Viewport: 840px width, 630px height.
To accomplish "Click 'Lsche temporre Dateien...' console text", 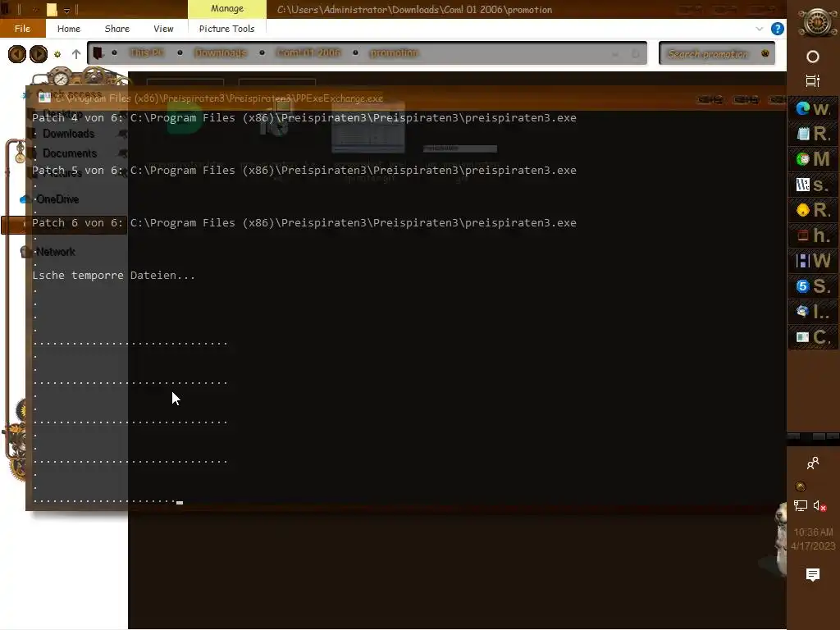I will pyautogui.click(x=113, y=276).
